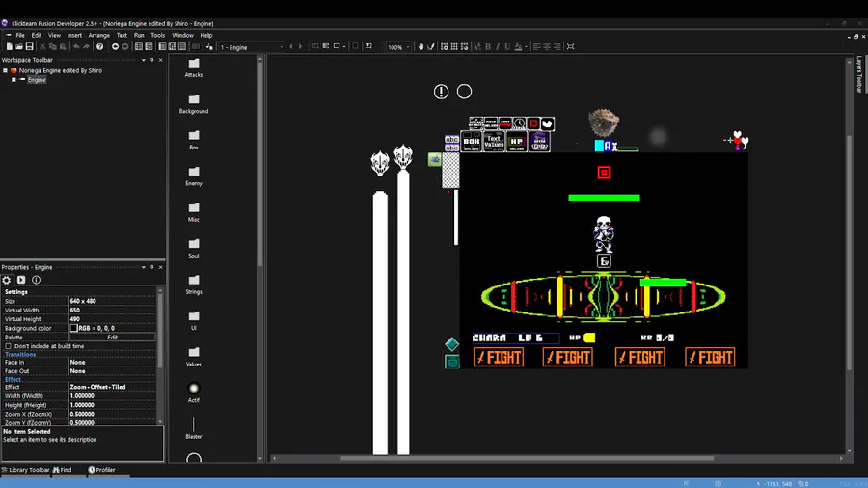Open the Misc folder in library
Screen dimensions: 868x488
(x=194, y=212)
